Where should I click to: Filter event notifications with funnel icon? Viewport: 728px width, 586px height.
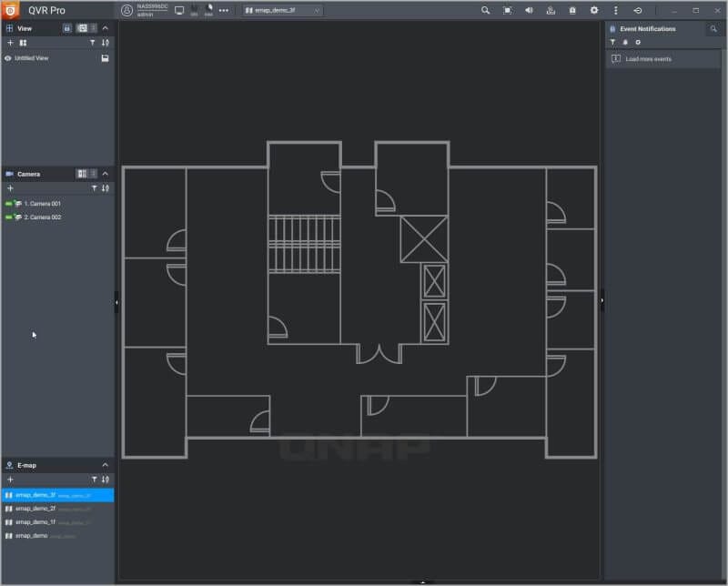(612, 42)
